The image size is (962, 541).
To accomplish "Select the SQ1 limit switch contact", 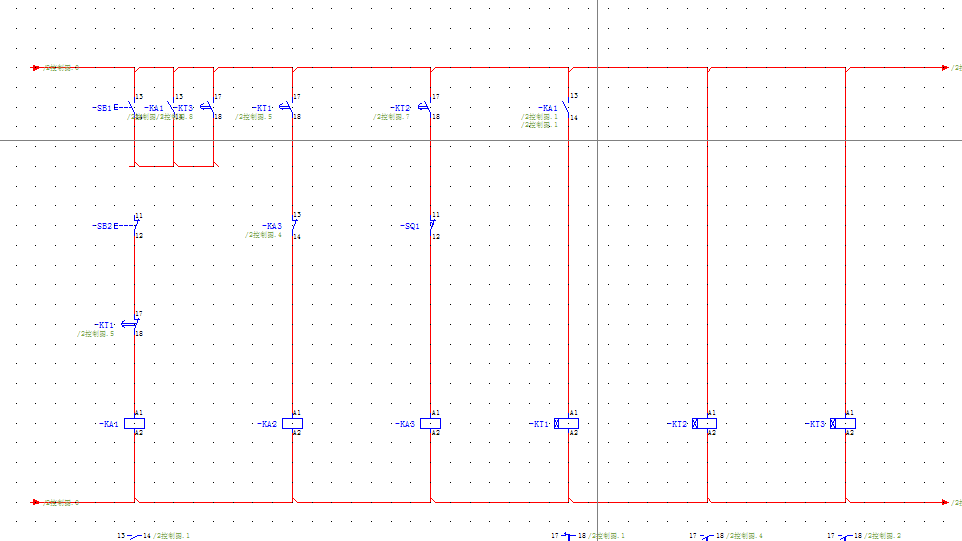I will 431,226.
